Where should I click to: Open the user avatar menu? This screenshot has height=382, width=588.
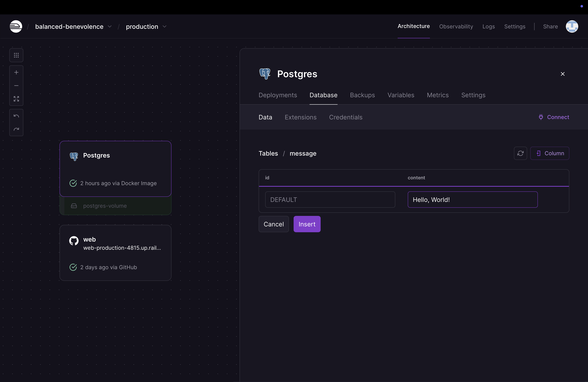(x=572, y=26)
